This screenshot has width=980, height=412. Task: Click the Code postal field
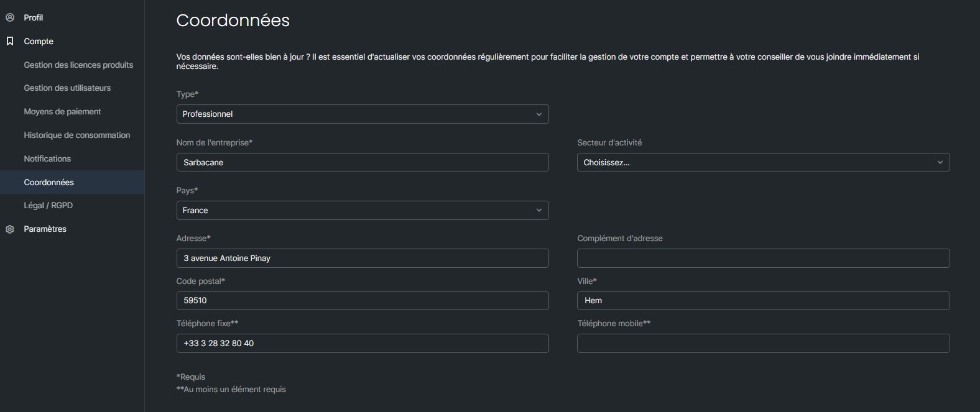[x=362, y=301]
